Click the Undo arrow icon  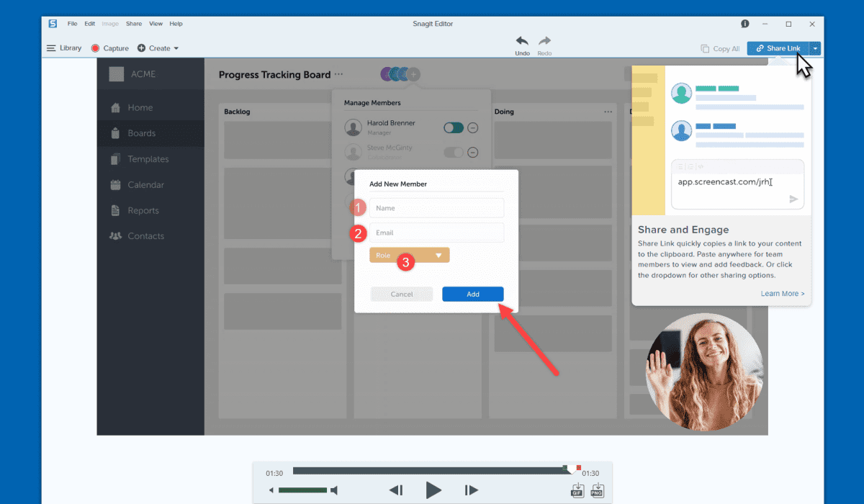click(522, 41)
